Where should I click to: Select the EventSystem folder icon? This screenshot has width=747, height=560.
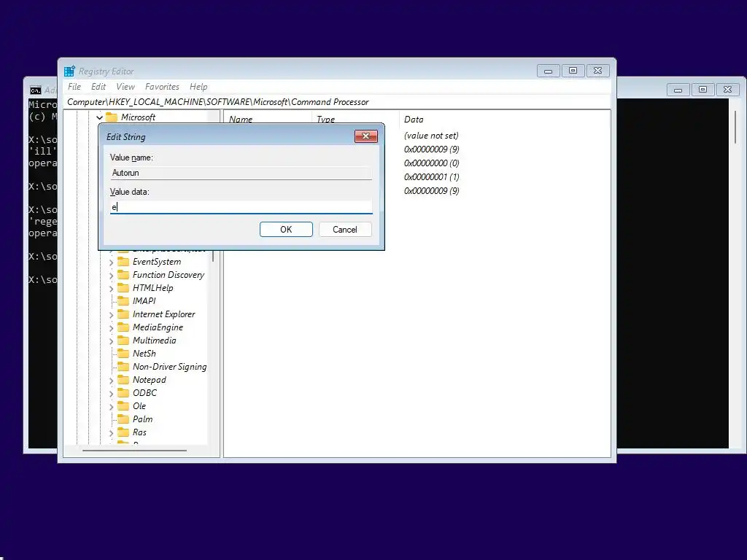click(x=123, y=262)
